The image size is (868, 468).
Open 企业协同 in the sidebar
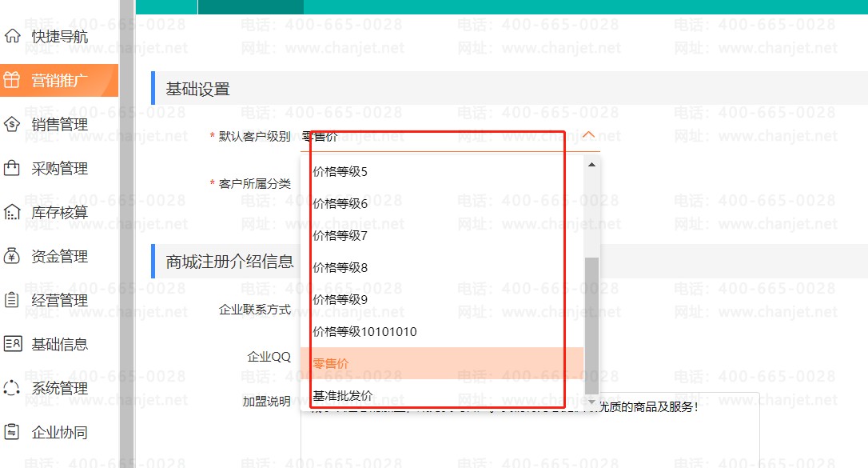click(x=59, y=433)
